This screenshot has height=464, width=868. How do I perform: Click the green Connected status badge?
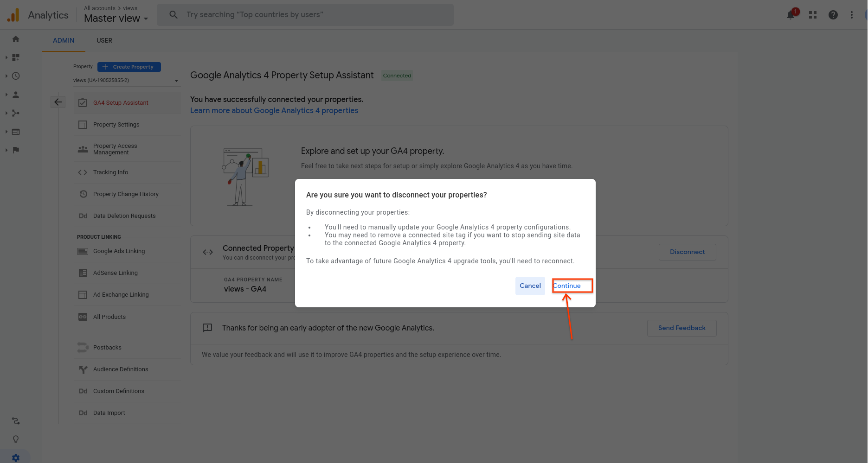pos(397,76)
